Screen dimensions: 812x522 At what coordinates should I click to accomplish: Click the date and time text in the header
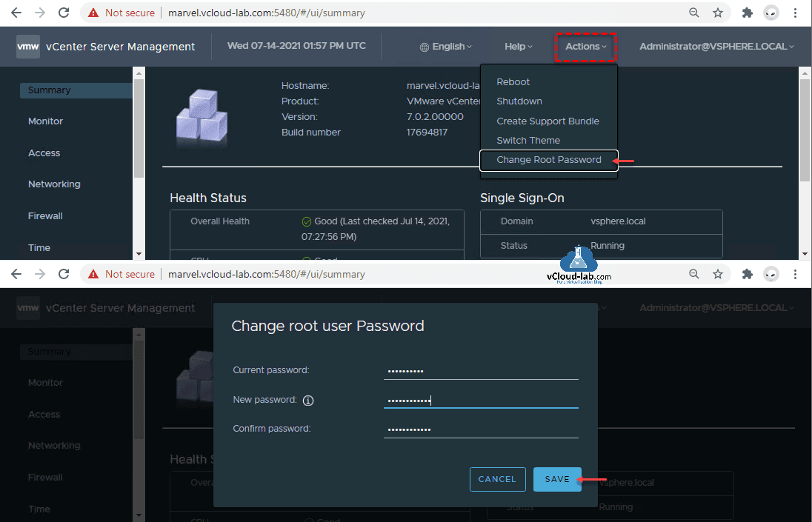point(296,45)
